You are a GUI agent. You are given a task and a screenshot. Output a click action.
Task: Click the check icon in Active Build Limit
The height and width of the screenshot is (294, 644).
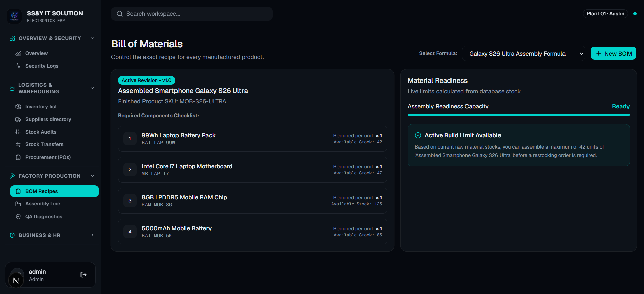(x=418, y=135)
